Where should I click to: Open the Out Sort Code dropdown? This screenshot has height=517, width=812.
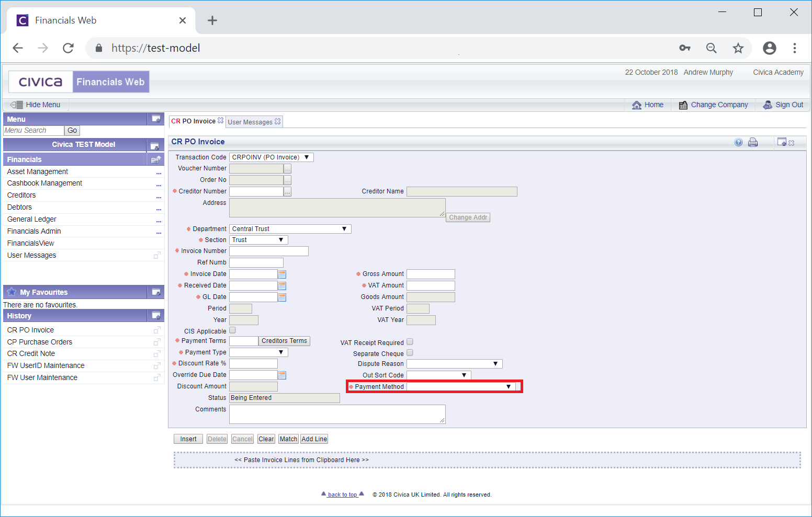[x=439, y=375]
